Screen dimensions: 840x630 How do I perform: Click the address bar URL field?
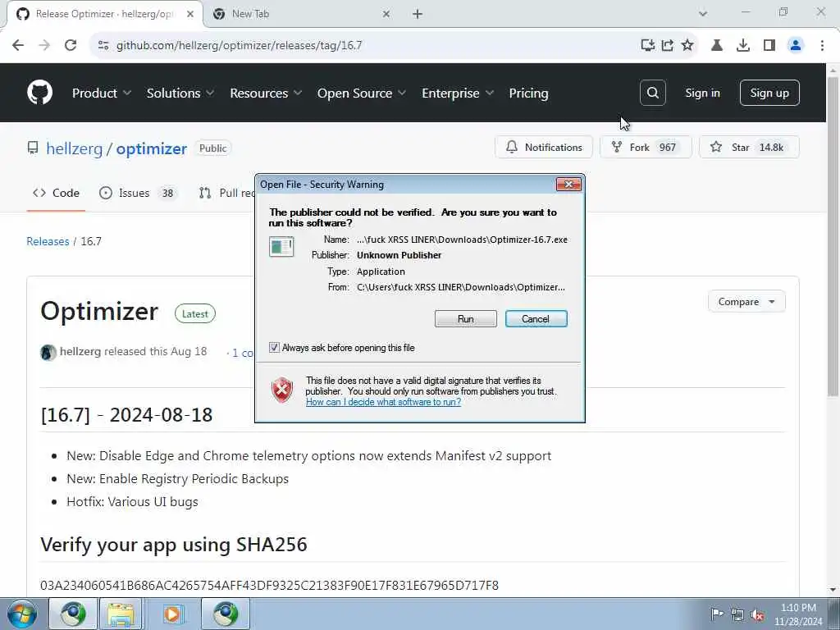[364, 45]
